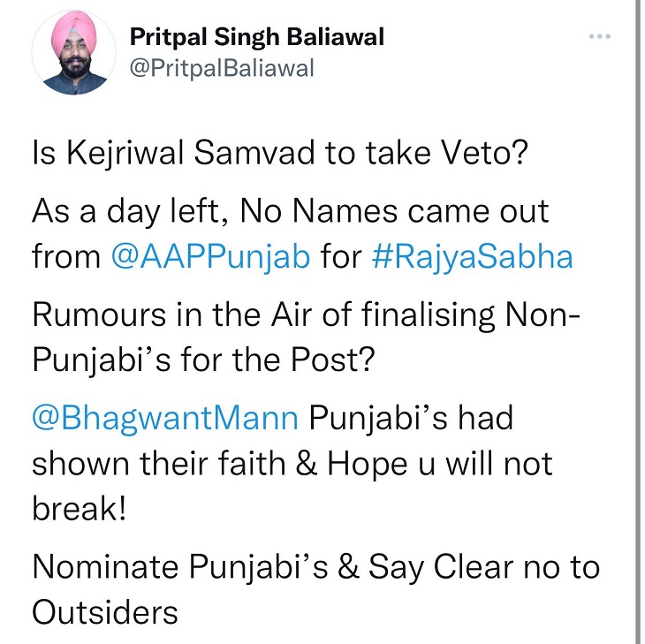Click the text "As a day left, No Names came out"

pyautogui.click(x=290, y=212)
